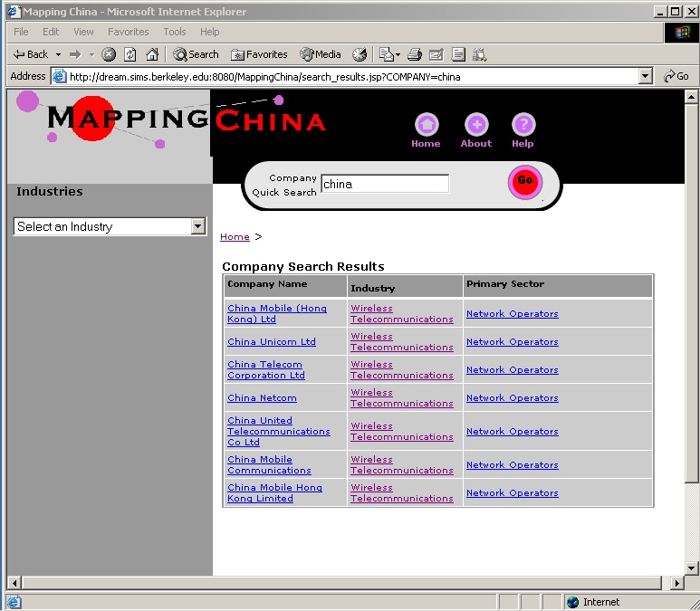
Task: Open the Favorites toolbar button
Action: [x=259, y=54]
